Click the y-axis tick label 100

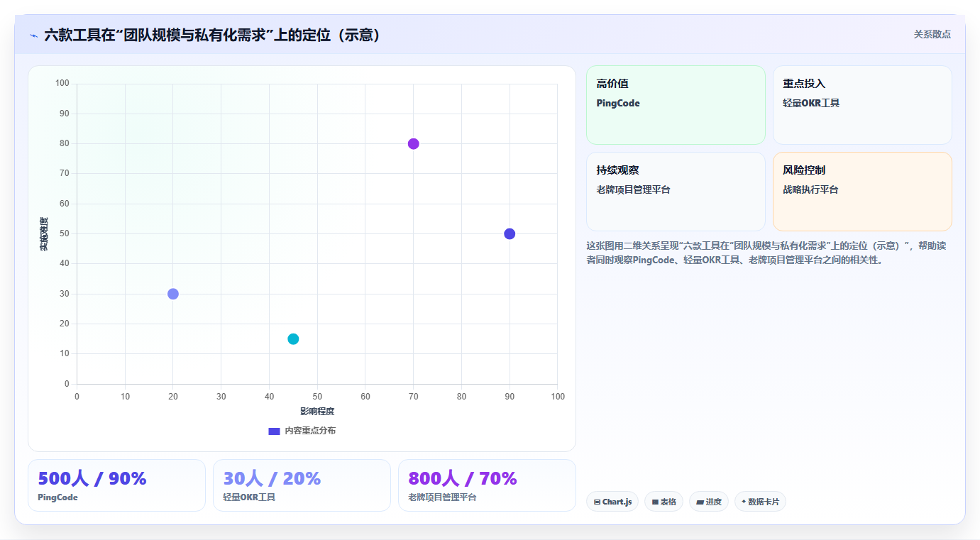click(x=62, y=84)
